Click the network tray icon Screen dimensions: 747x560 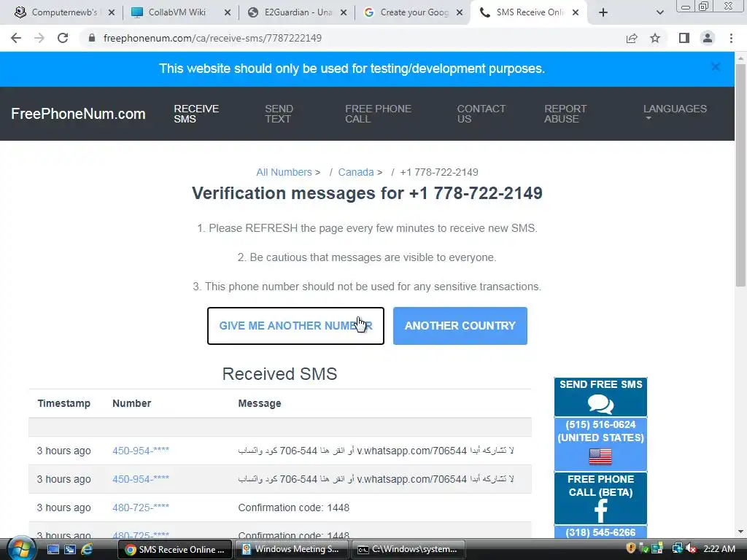(676, 548)
